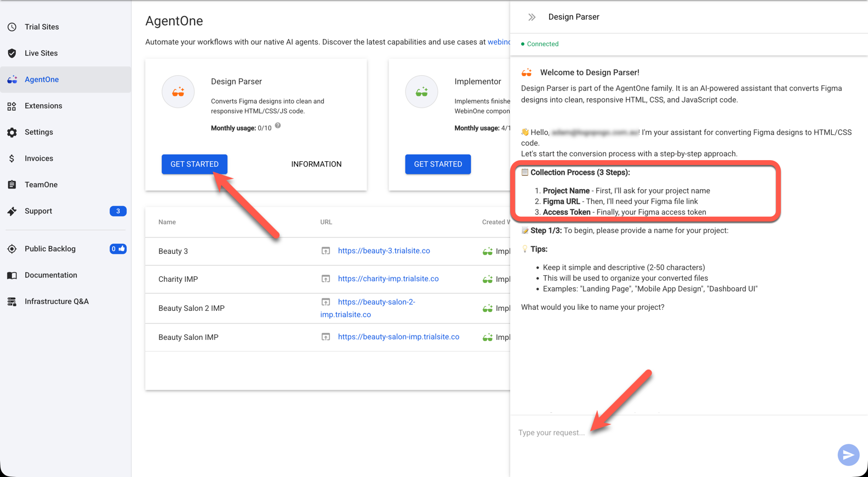Image resolution: width=868 pixels, height=477 pixels.
Task: Click the Invoices dollar icon
Action: click(x=12, y=158)
